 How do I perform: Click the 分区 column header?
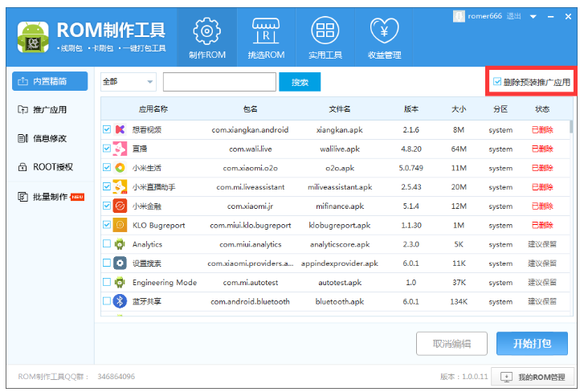pyautogui.click(x=500, y=109)
